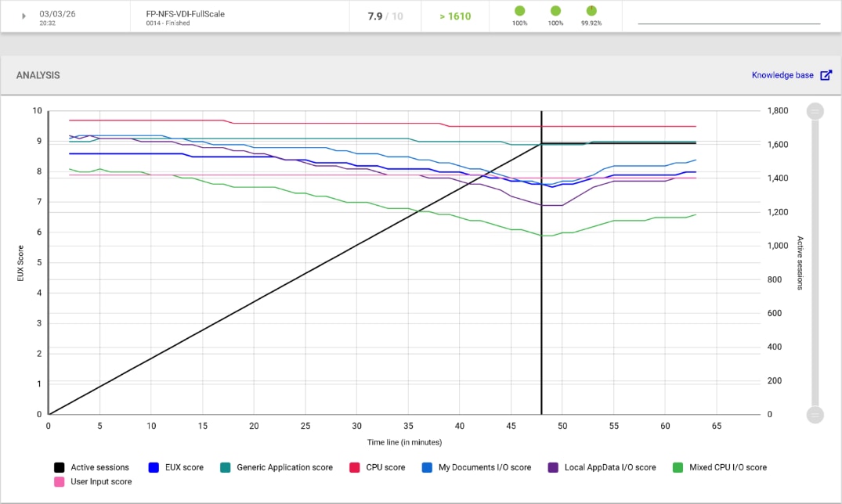842x504 pixels.
Task: Select the > 1610 VSImax value
Action: (455, 16)
